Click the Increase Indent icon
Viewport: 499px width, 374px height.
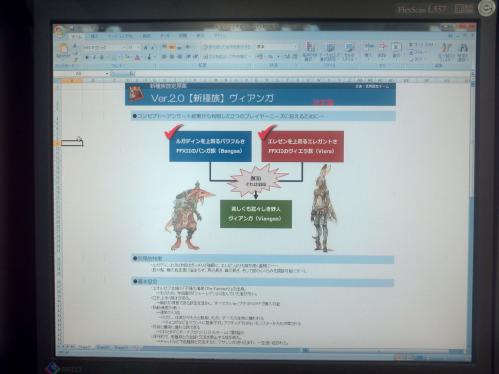click(196, 57)
